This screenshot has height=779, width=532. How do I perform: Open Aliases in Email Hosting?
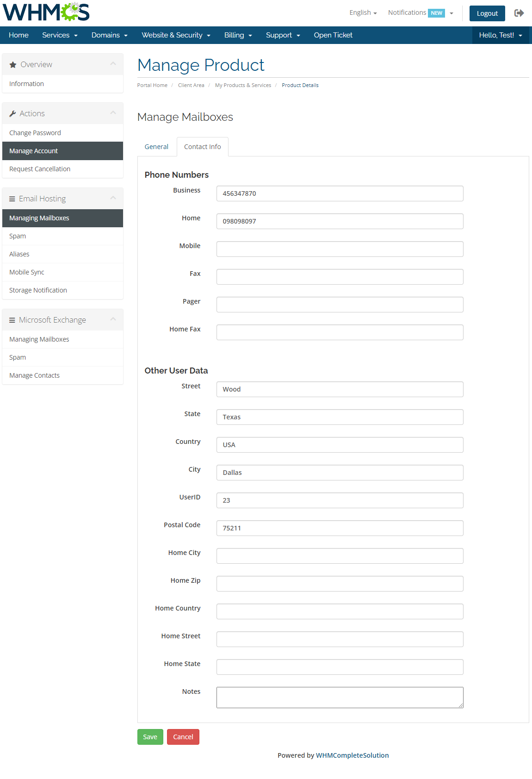click(62, 254)
